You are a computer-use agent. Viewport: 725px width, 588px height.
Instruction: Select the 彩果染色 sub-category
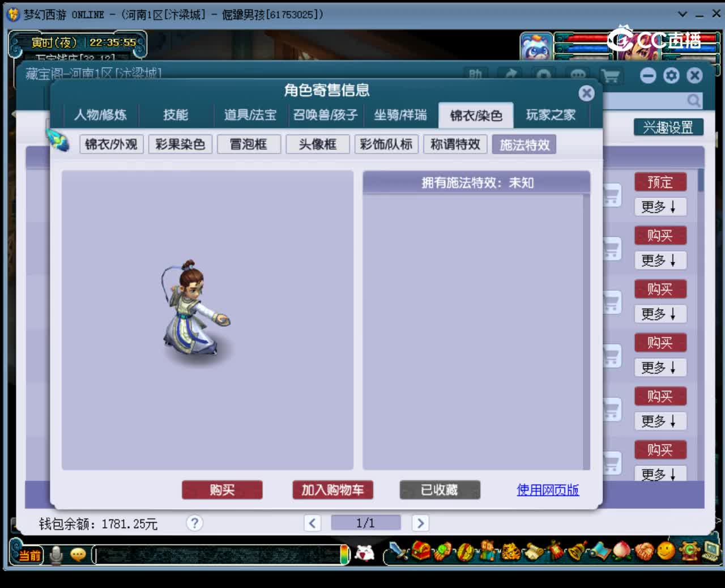point(180,144)
